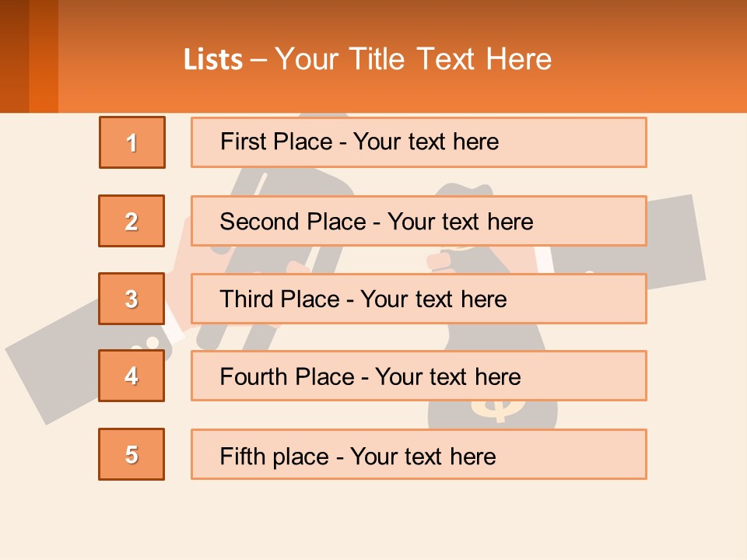Image resolution: width=747 pixels, height=560 pixels.
Task: Click the Second Place text box
Action: click(419, 221)
